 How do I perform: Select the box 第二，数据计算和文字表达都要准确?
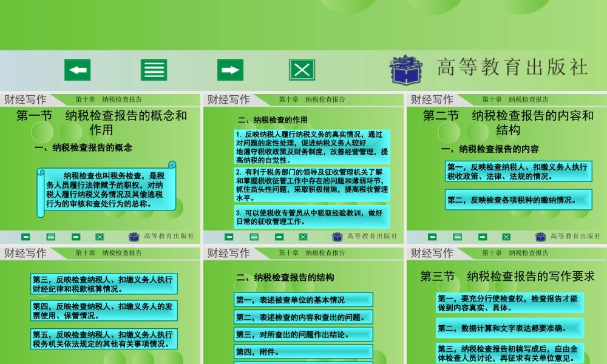(510, 328)
